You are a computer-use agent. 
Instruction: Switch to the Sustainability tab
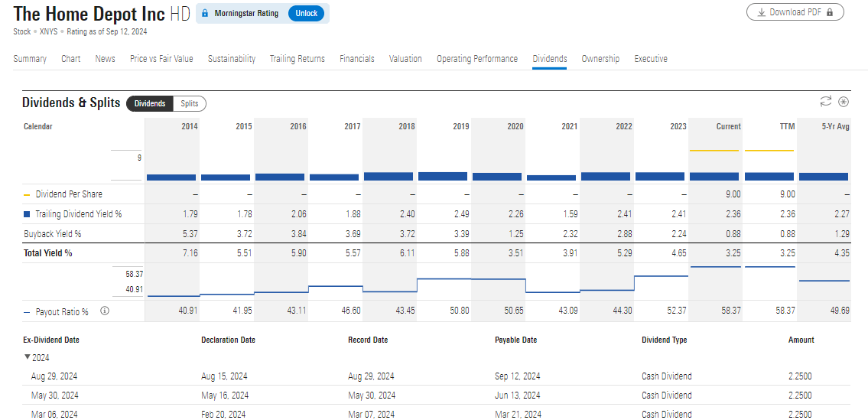232,59
